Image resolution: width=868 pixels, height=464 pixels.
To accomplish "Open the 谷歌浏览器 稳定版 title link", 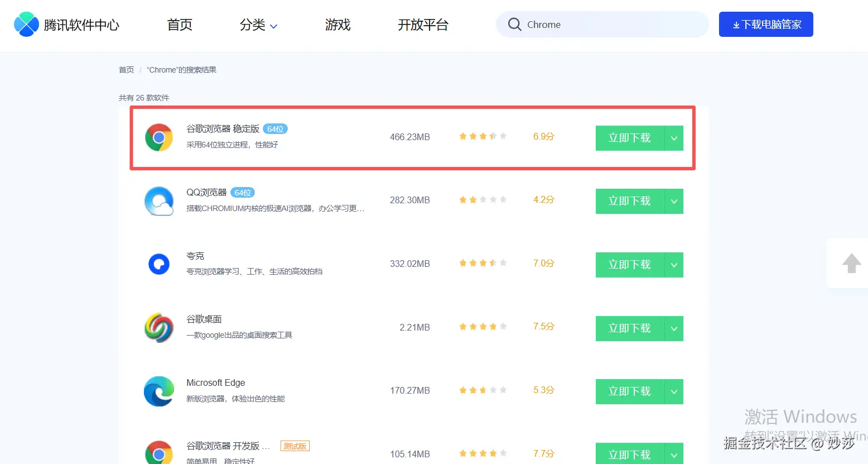I will coord(223,129).
